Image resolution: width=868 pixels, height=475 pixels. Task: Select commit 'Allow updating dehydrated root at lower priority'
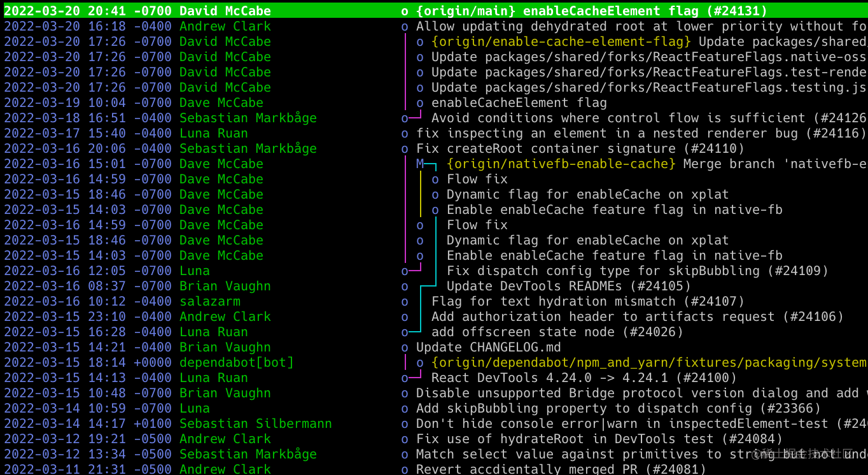(641, 26)
